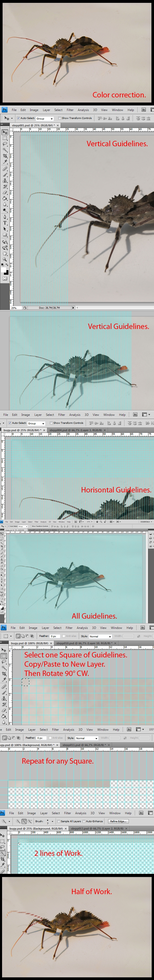Select Clone Stamp tool in stepp001.psd window toolbox
The width and height of the screenshot is (154, 980).
point(5,181)
